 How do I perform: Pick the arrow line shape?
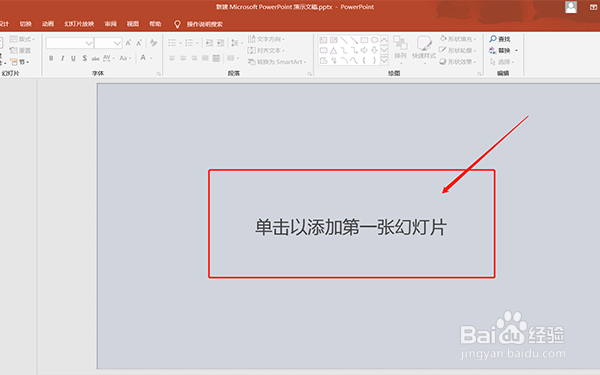[354, 40]
